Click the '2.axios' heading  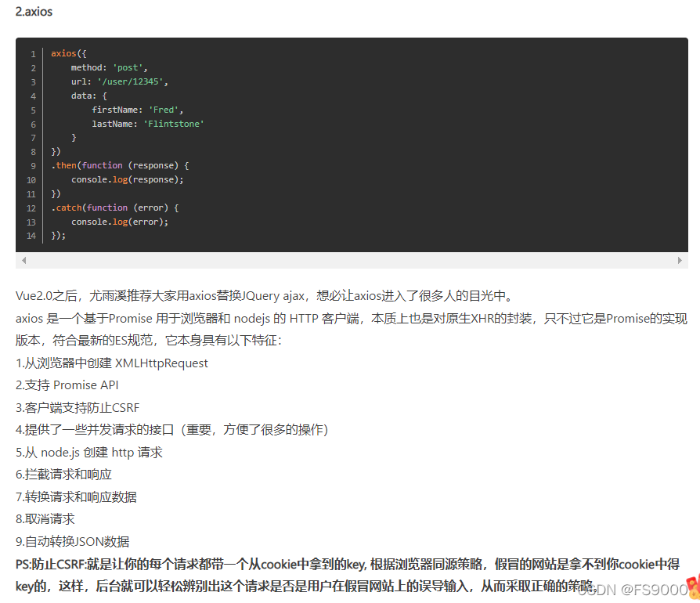pyautogui.click(x=34, y=12)
